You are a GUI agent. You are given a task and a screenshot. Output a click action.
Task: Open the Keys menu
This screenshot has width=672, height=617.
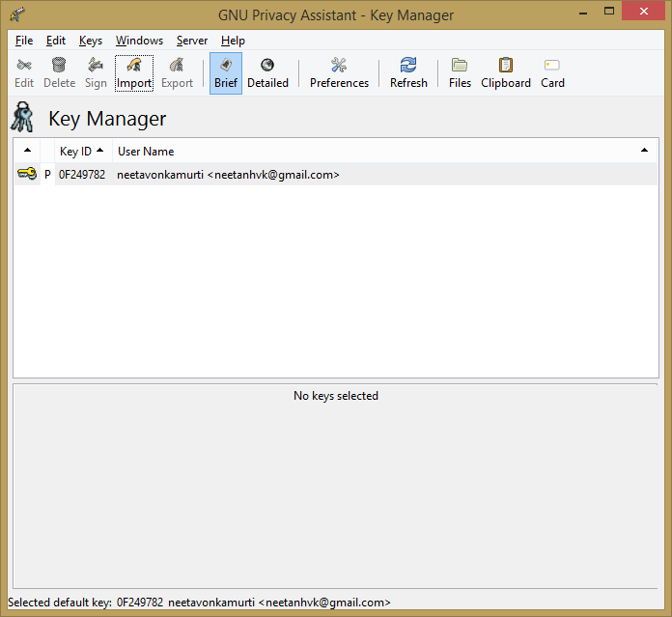point(91,41)
